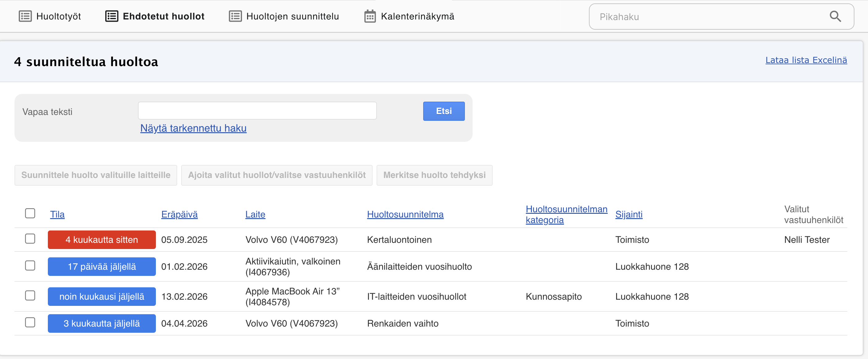Focus the Vapaa teksti input field
868x359 pixels.
tap(257, 111)
